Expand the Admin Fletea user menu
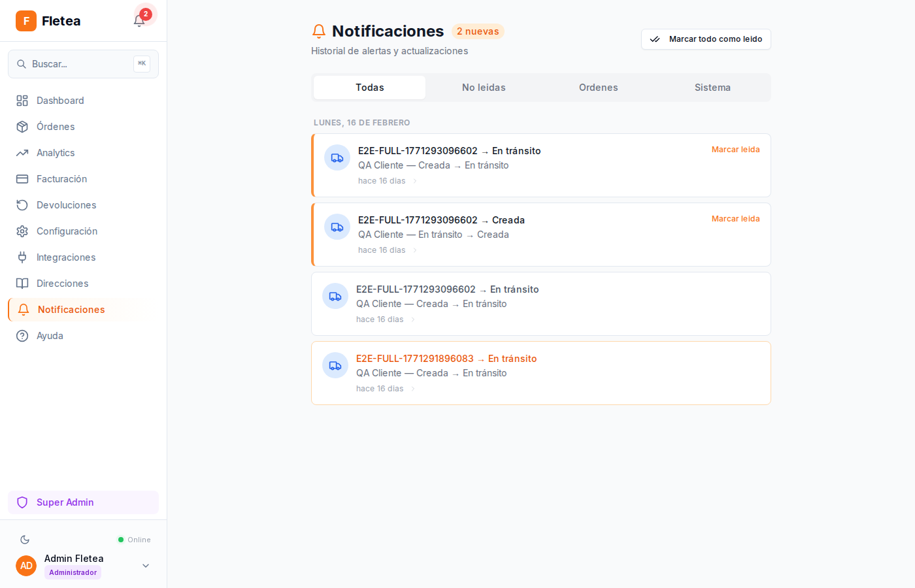The height and width of the screenshot is (588, 915). point(145,565)
